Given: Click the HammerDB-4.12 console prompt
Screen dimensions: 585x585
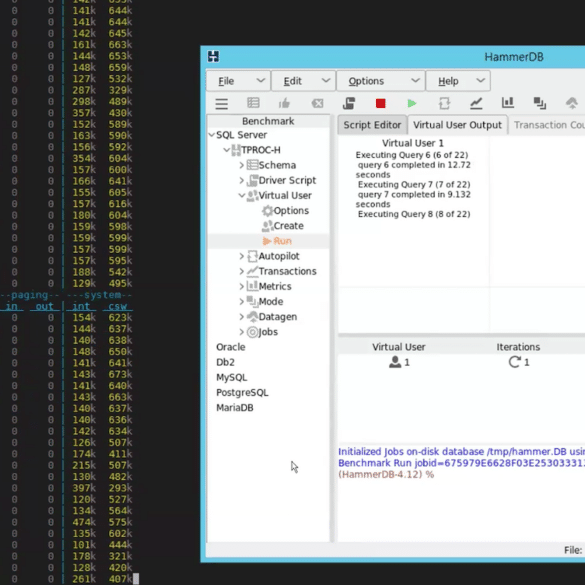Looking at the screenshot, I should (x=386, y=475).
